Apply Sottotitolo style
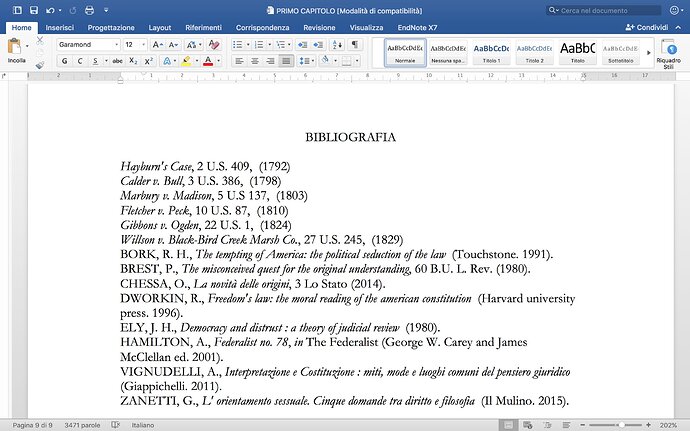690x431 pixels. [620, 53]
